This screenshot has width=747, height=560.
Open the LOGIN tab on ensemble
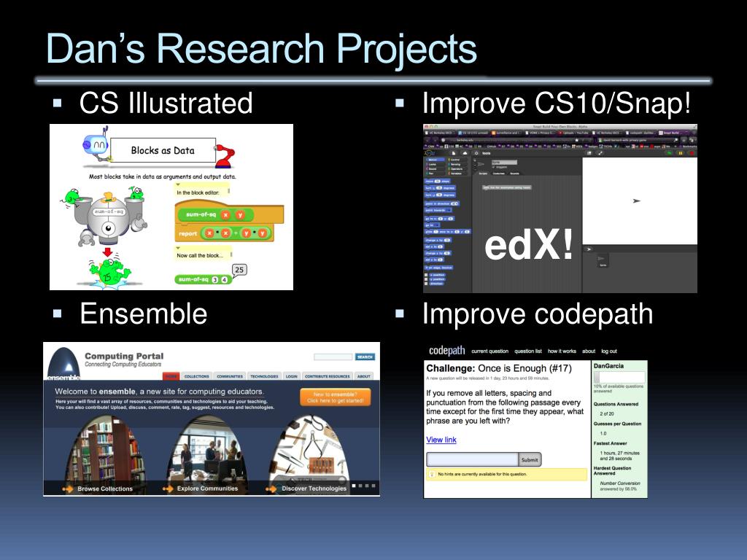pos(292,376)
